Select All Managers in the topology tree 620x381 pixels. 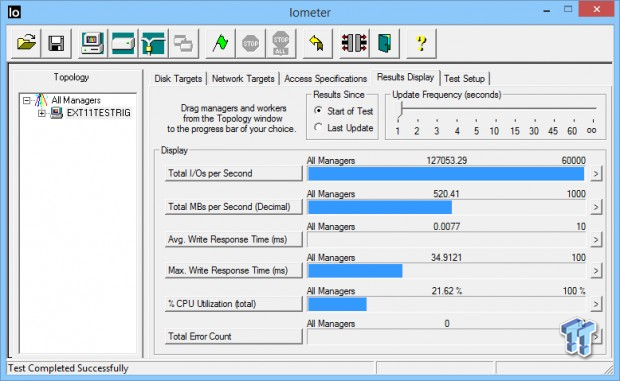click(76, 100)
